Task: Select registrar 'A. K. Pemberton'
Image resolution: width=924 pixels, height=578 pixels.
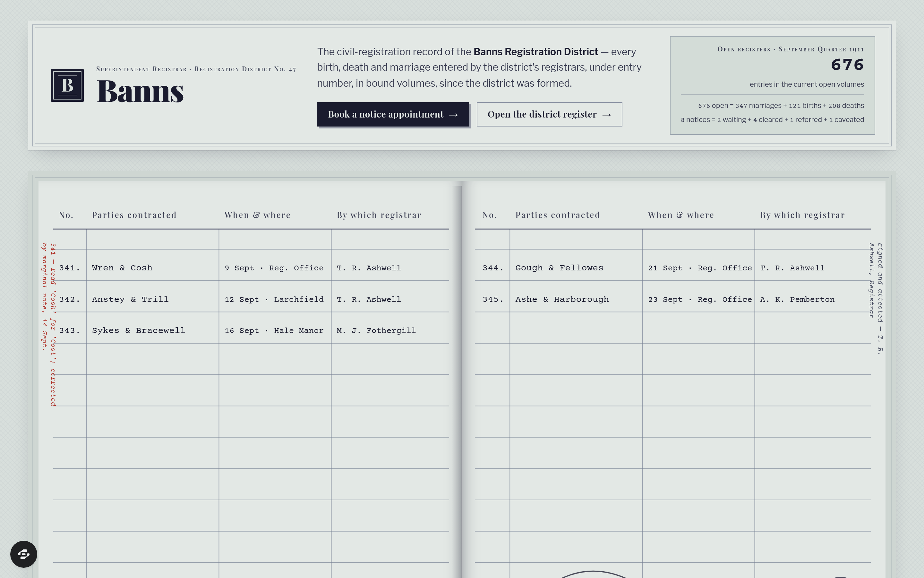Action: tap(797, 299)
